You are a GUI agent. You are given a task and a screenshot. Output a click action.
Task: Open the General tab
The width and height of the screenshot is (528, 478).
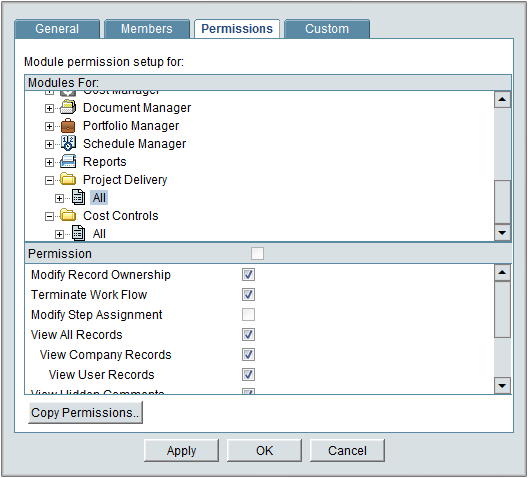click(57, 29)
